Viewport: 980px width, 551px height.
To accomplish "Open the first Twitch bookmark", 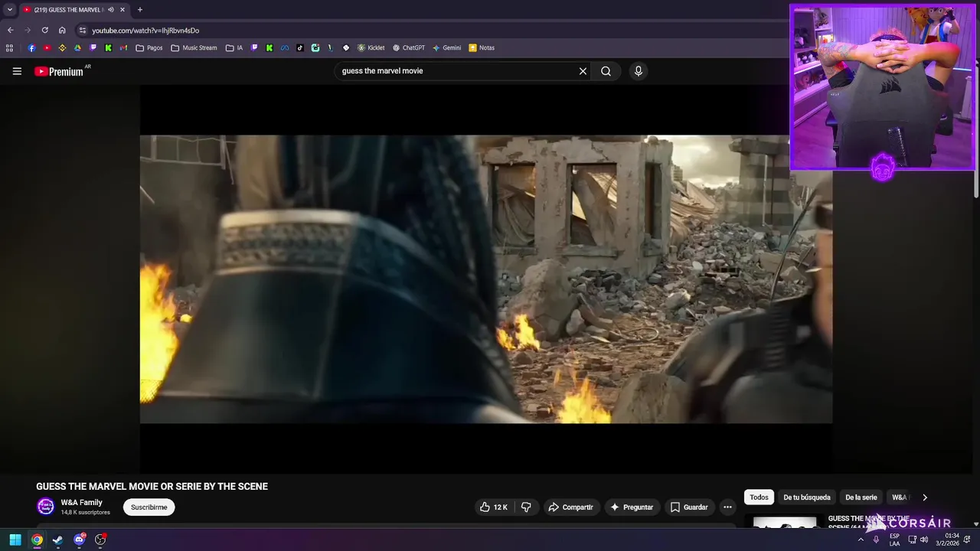I will point(93,47).
